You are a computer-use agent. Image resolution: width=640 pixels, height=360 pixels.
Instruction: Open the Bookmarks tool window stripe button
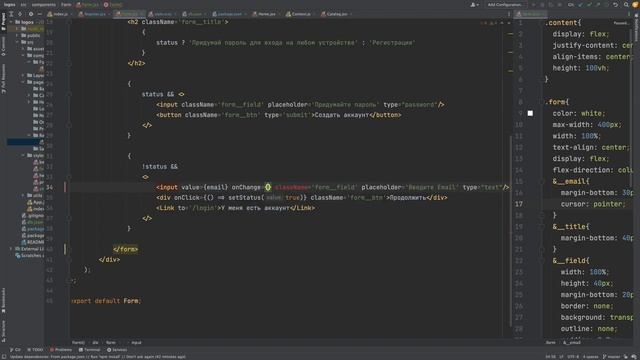(3, 300)
